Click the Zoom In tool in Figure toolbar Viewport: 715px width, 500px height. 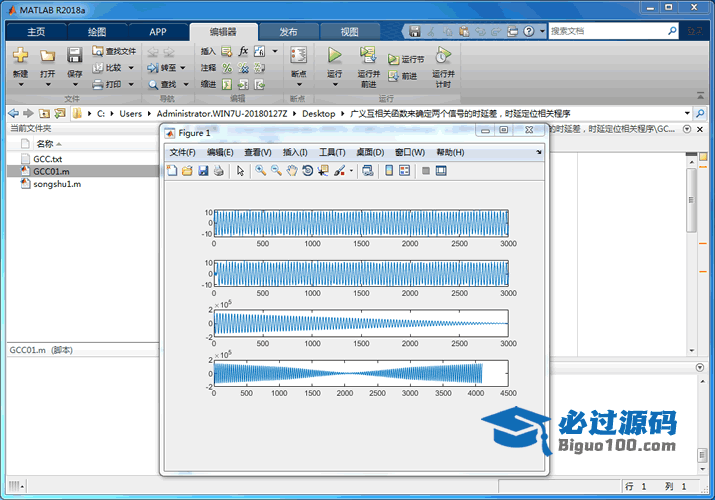[260, 171]
